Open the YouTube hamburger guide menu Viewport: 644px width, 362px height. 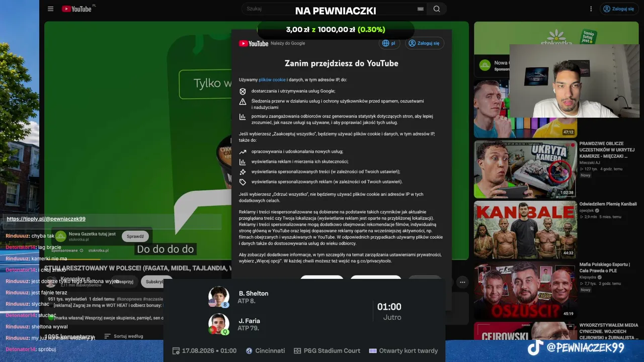pyautogui.click(x=50, y=9)
